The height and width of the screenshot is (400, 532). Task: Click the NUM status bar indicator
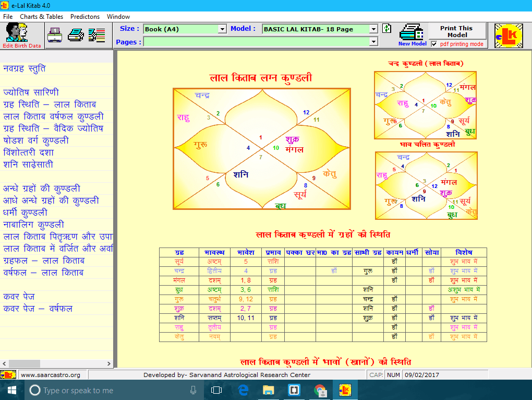point(393,375)
